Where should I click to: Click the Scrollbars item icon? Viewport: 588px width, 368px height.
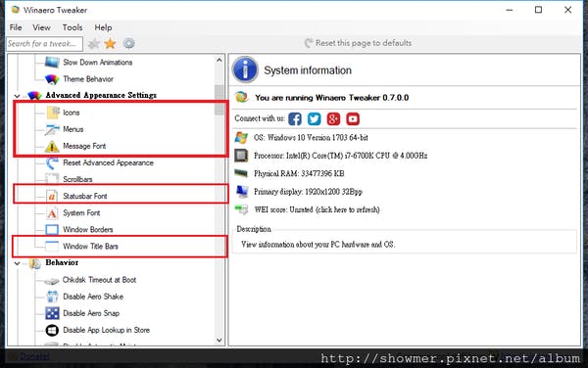click(52, 179)
